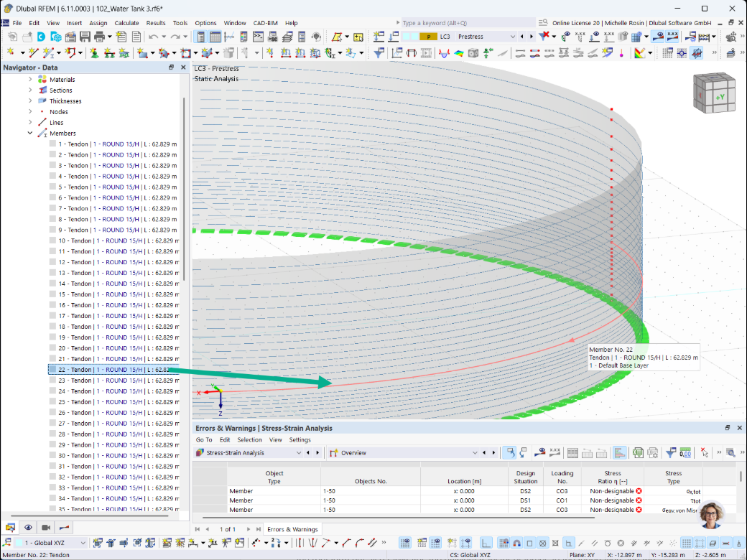The height and width of the screenshot is (560, 747).
Task: Open the Go To menu in results panel
Action: [x=204, y=440]
